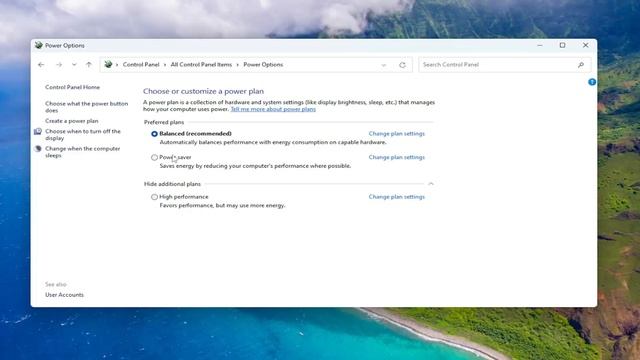Click the display icon beside turn off display
Screen dimensions: 640x360
(x=38, y=131)
